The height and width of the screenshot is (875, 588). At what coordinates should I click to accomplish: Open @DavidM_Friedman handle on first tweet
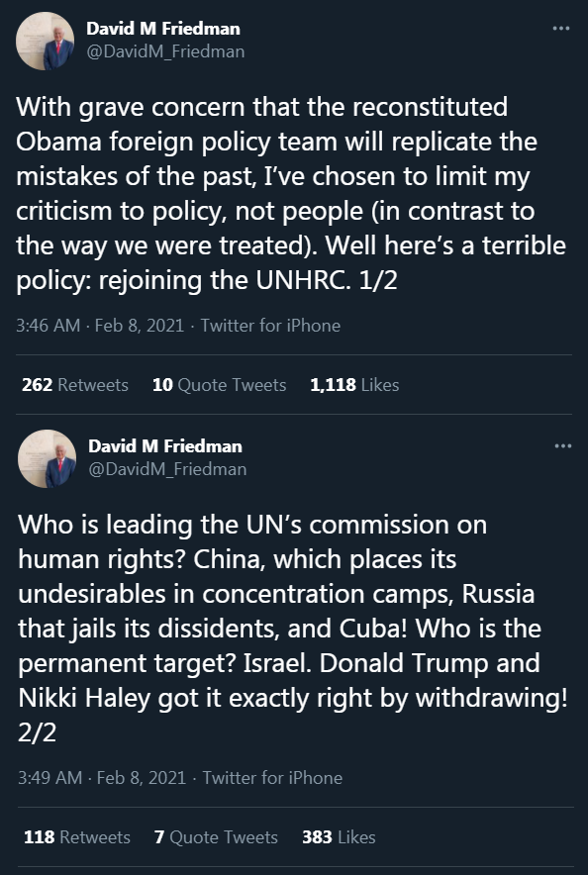165,51
